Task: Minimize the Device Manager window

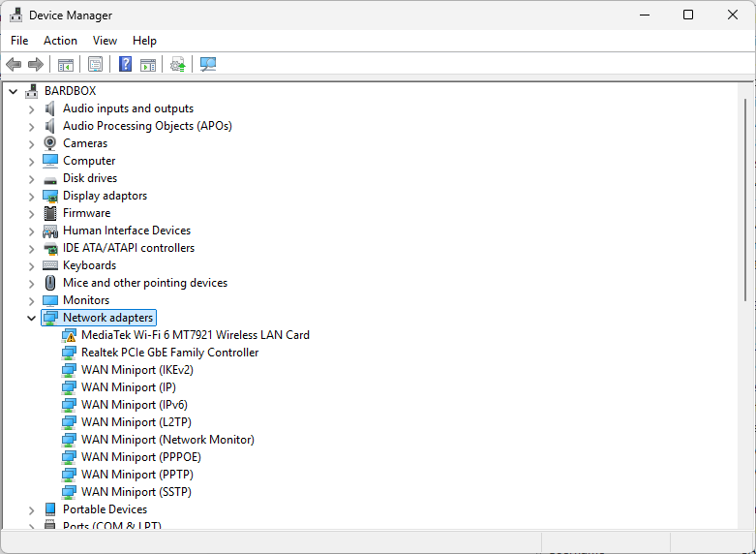Action: click(x=644, y=15)
